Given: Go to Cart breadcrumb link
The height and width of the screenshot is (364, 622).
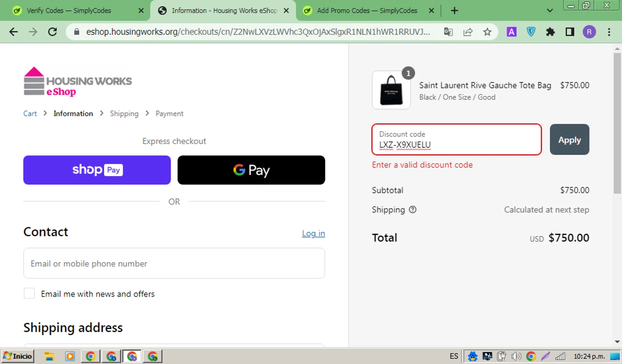Looking at the screenshot, I should pos(30,113).
